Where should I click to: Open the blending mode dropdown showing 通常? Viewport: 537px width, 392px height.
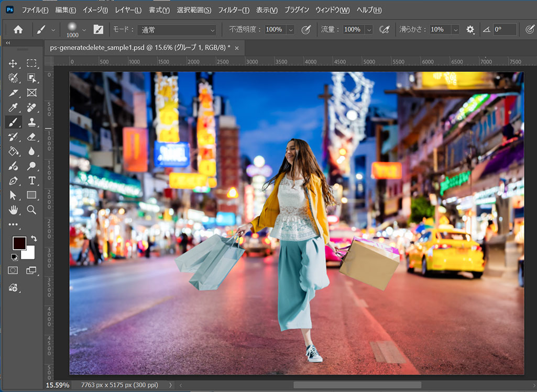(x=177, y=30)
